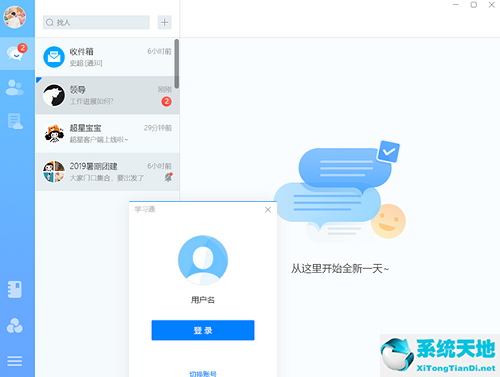Click the plus button beside search box
The image size is (500, 377).
pyautogui.click(x=165, y=22)
